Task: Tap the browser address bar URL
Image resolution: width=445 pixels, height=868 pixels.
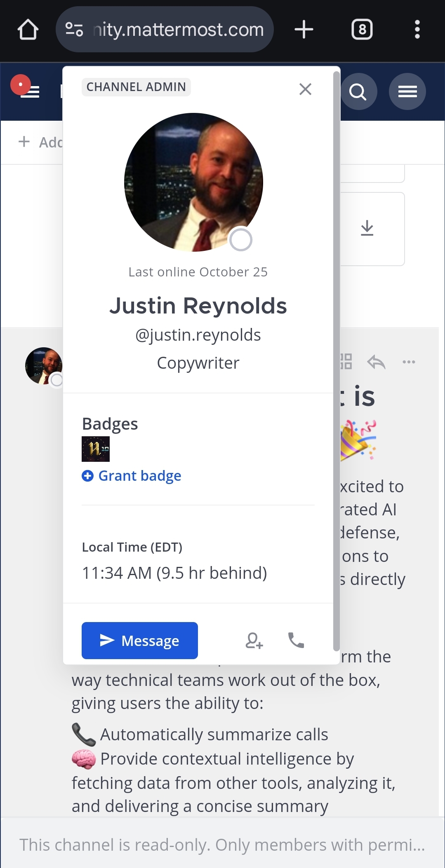Action: point(178,30)
